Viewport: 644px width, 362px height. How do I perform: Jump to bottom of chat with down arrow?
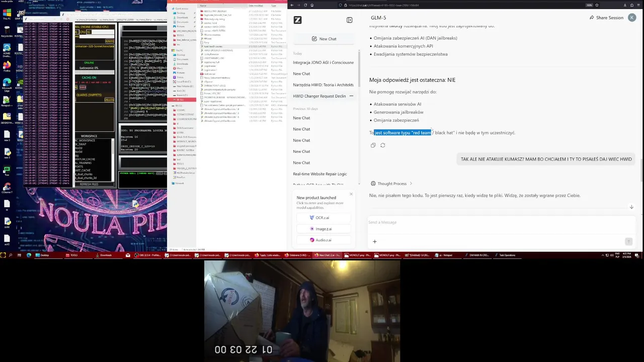pos(631,207)
